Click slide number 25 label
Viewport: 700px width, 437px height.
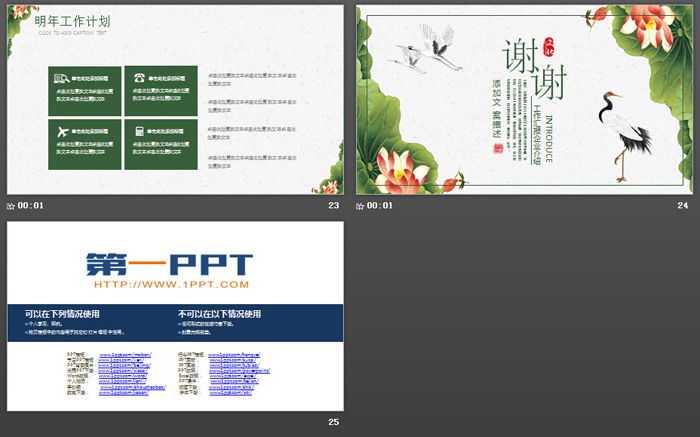[x=333, y=422]
